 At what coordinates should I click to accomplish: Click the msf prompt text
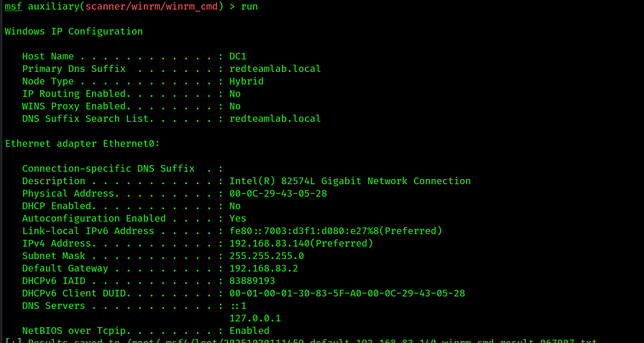(x=13, y=7)
